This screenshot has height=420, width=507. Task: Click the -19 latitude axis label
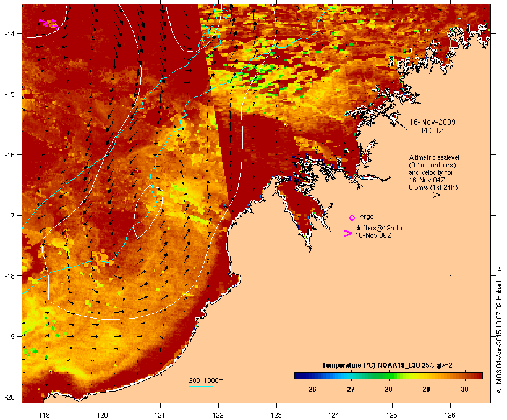[x=9, y=337]
